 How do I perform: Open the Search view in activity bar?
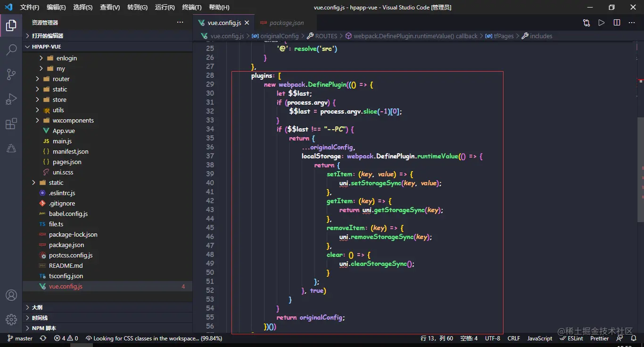(x=11, y=50)
